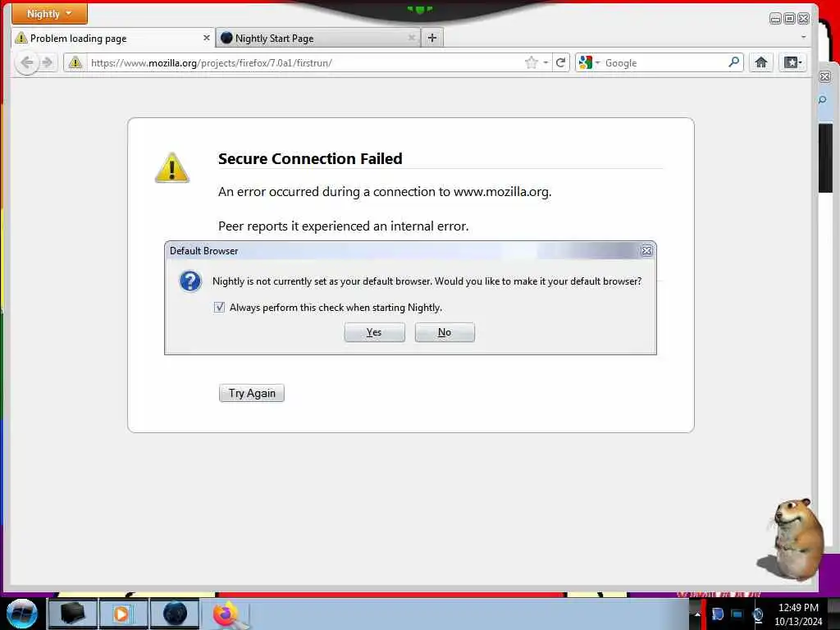Click the yellow warning triangle on error page
Viewport: 840px width, 630px height.
[172, 167]
